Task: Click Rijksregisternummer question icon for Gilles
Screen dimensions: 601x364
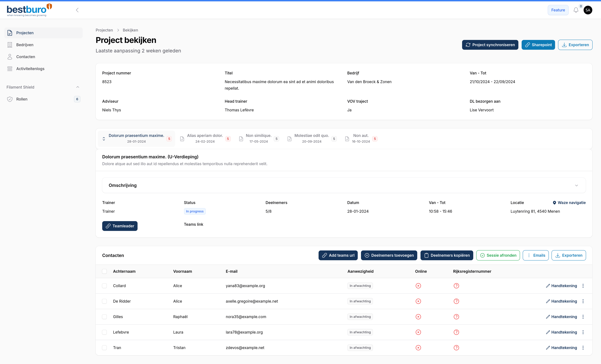Action: tap(456, 317)
